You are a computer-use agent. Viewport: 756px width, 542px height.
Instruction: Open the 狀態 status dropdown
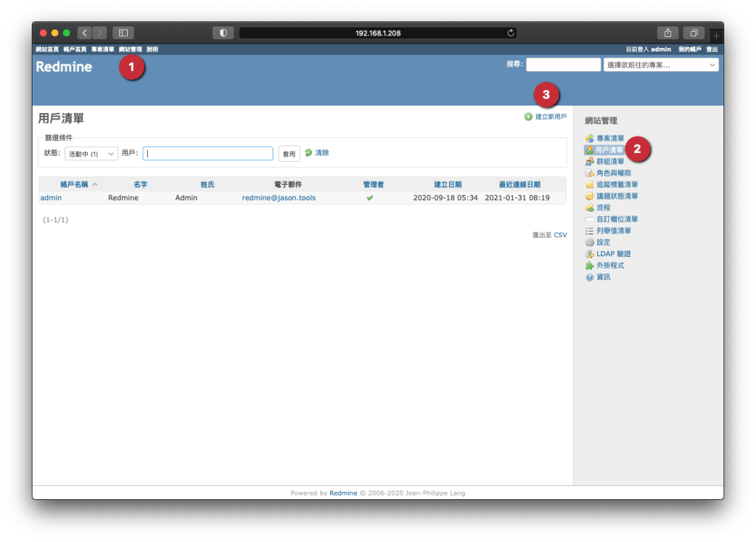coord(91,154)
